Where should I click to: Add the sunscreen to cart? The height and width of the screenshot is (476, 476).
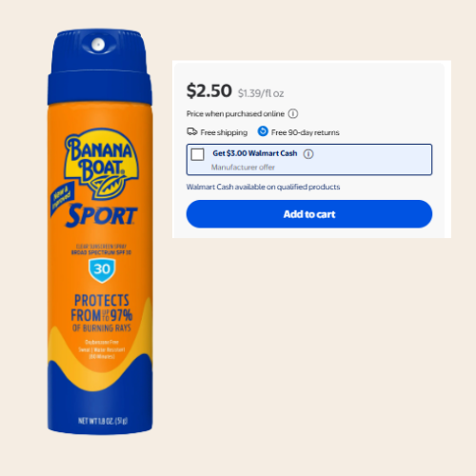[x=309, y=214]
